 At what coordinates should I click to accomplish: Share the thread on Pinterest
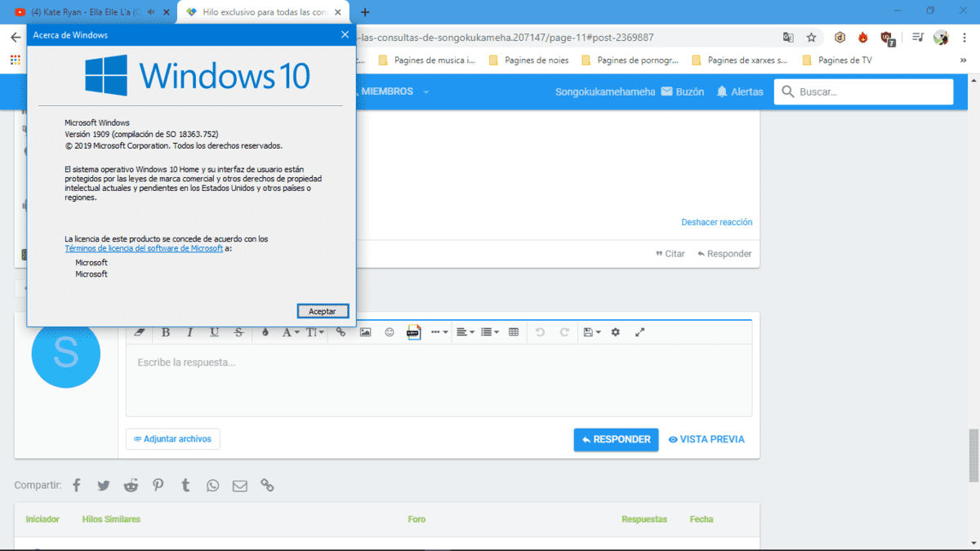[x=158, y=485]
